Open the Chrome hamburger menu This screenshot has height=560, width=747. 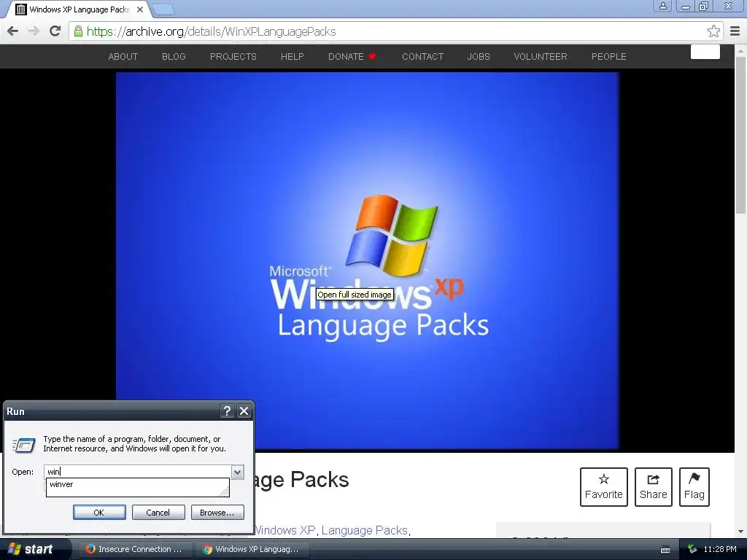[735, 31]
